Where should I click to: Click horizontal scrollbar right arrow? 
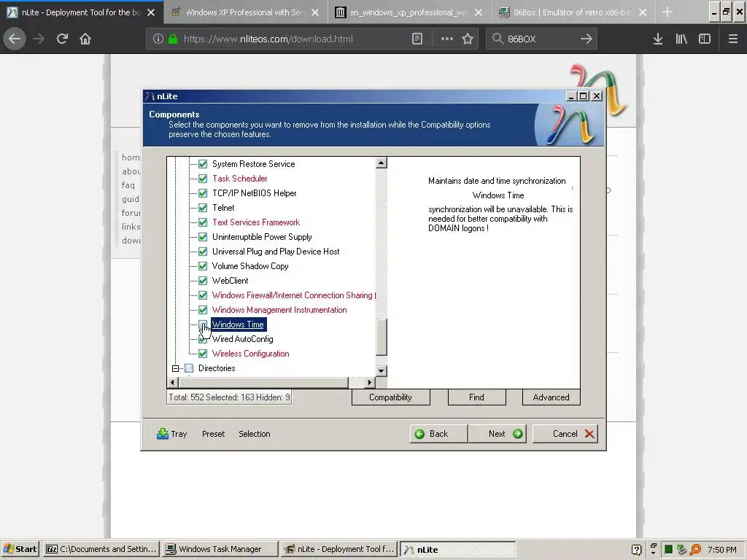point(369,382)
